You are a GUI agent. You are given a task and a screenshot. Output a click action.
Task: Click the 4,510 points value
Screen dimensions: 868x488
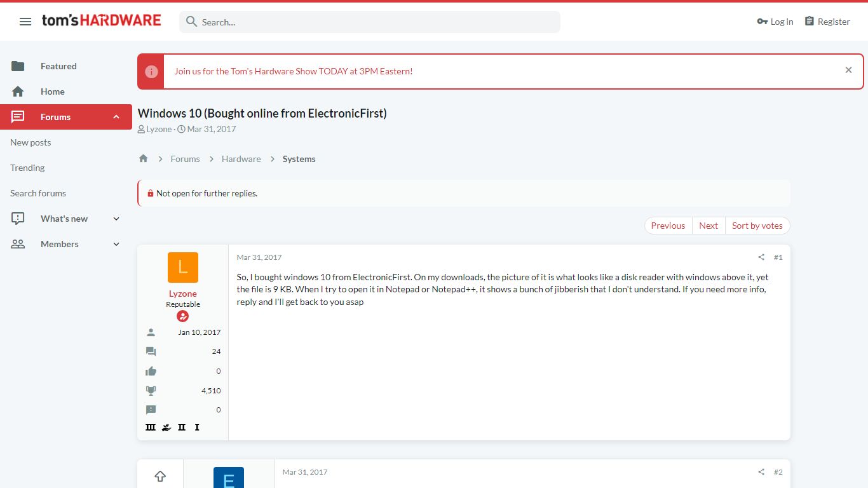[211, 391]
